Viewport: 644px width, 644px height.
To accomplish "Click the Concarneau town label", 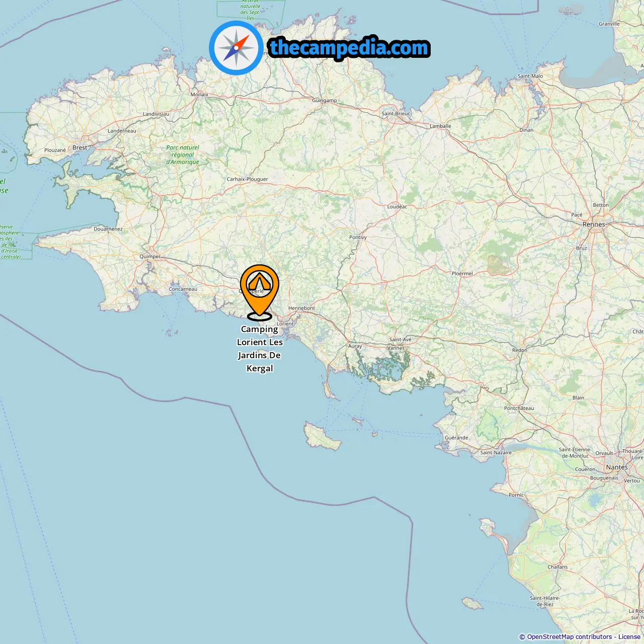I will tap(183, 289).
